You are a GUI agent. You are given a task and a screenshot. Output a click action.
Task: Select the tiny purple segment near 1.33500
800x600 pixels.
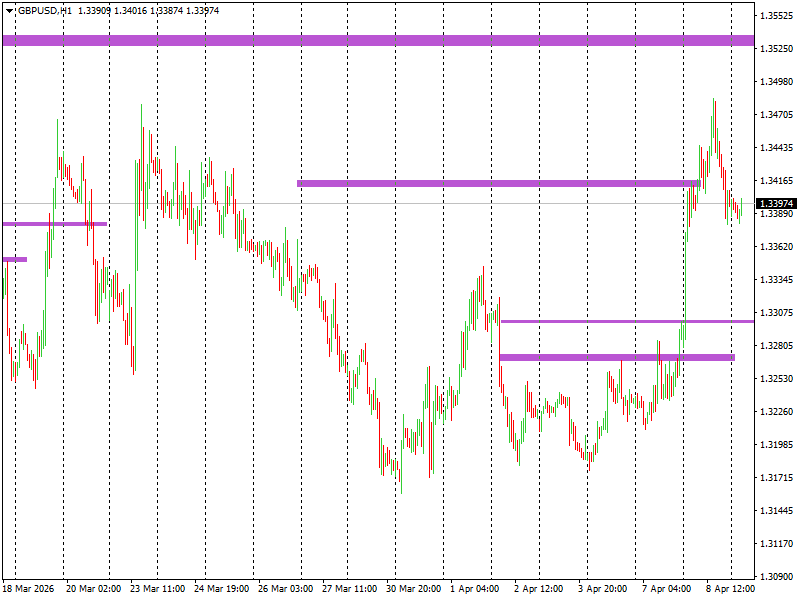click(x=15, y=259)
